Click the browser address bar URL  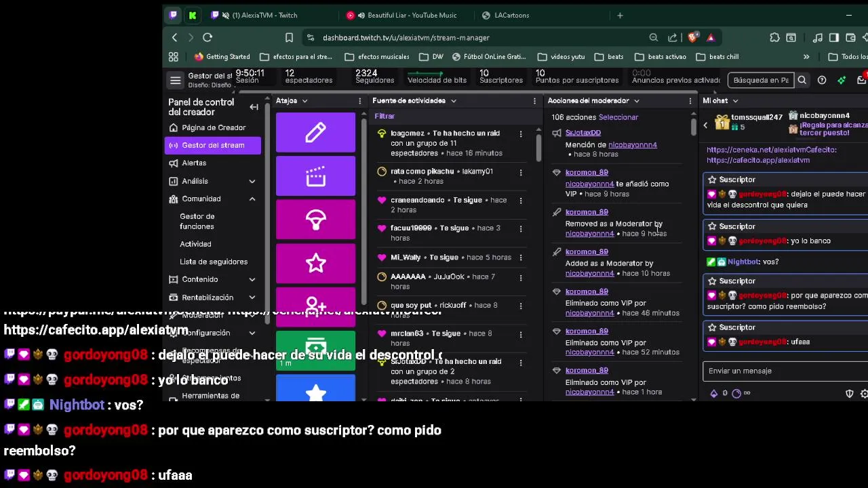pyautogui.click(x=406, y=37)
